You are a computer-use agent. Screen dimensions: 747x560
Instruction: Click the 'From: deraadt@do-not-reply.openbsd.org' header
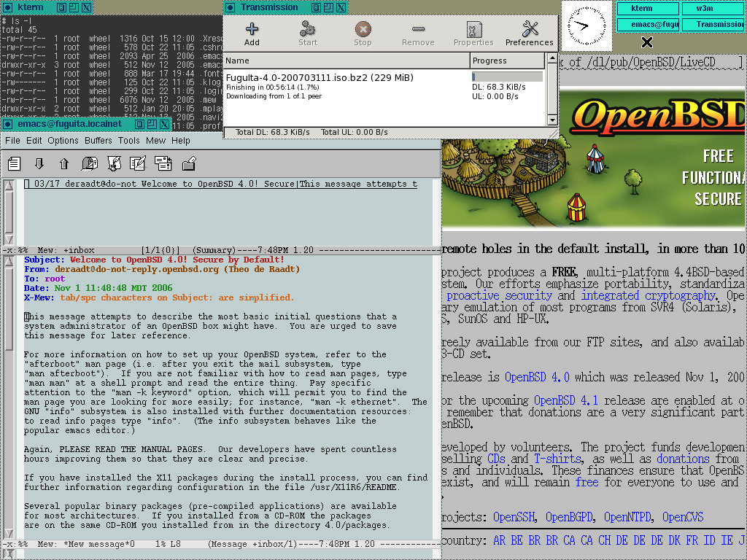tap(162, 270)
